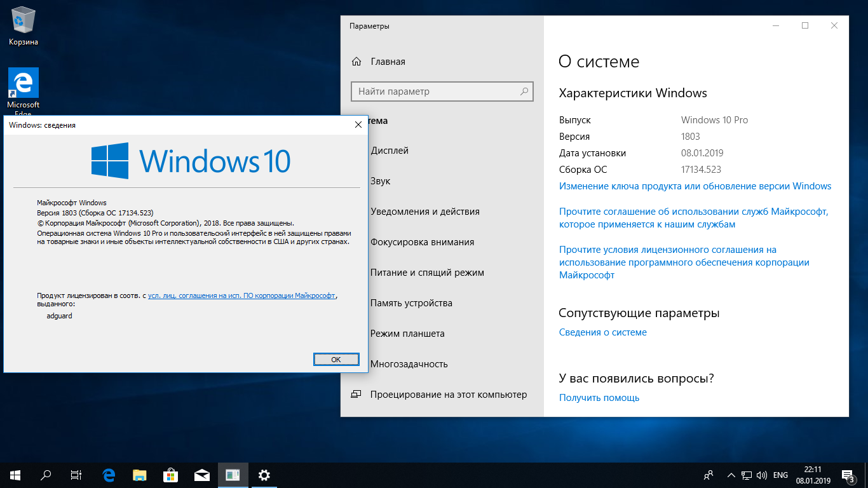
Task: Click Версия 1803 line in winver dialog
Action: pos(95,213)
